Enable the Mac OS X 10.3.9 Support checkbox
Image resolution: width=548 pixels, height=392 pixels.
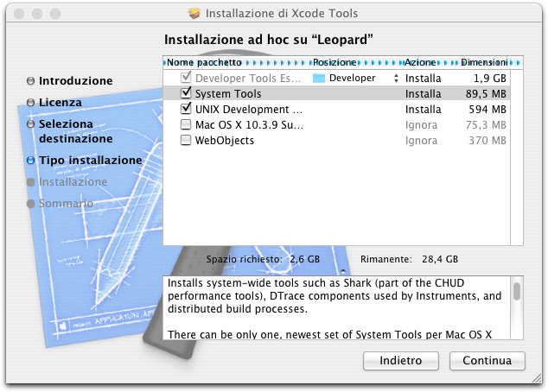click(186, 124)
